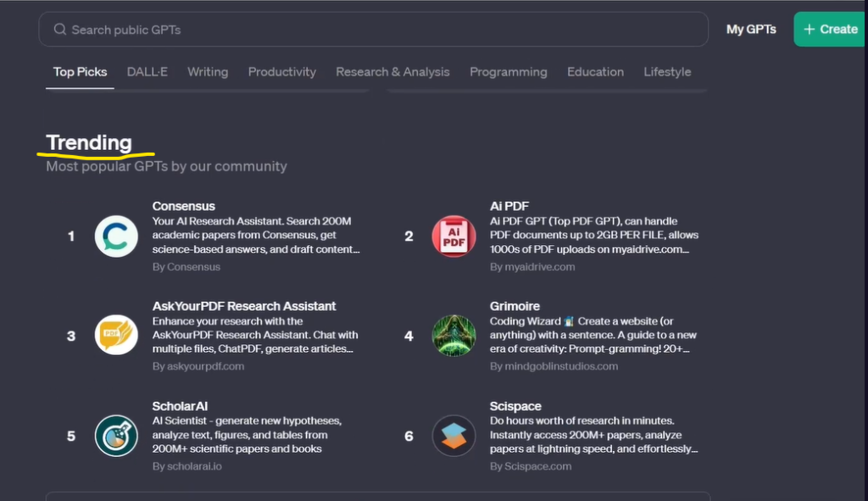Click the 'By Scispace.com' author text
The height and width of the screenshot is (501, 868).
tap(531, 466)
